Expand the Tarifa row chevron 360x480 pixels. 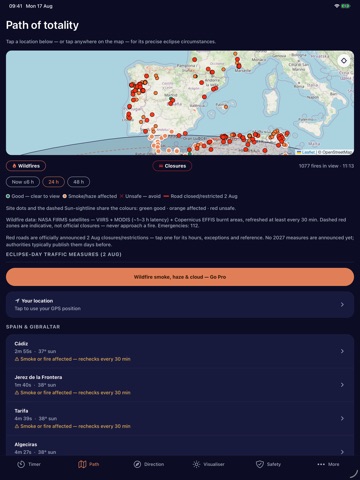pyautogui.click(x=342, y=419)
